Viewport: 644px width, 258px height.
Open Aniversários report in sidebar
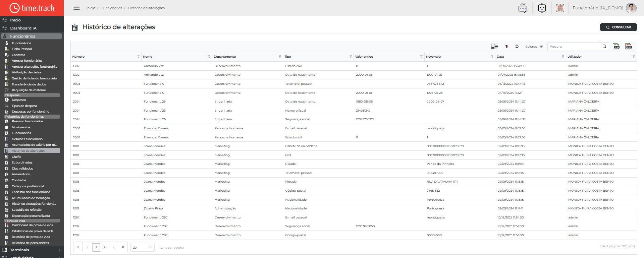coord(20,174)
